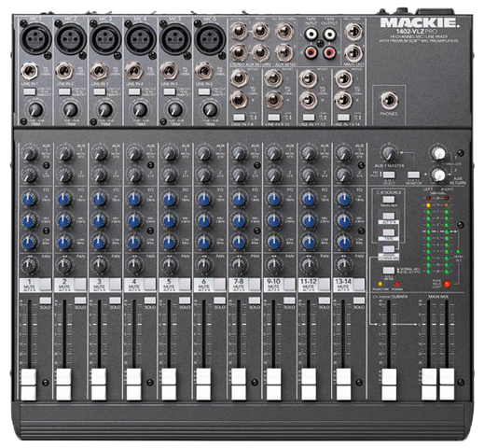Click the channel 1 PAN knob
This screenshot has width=484, height=448.
point(30,265)
